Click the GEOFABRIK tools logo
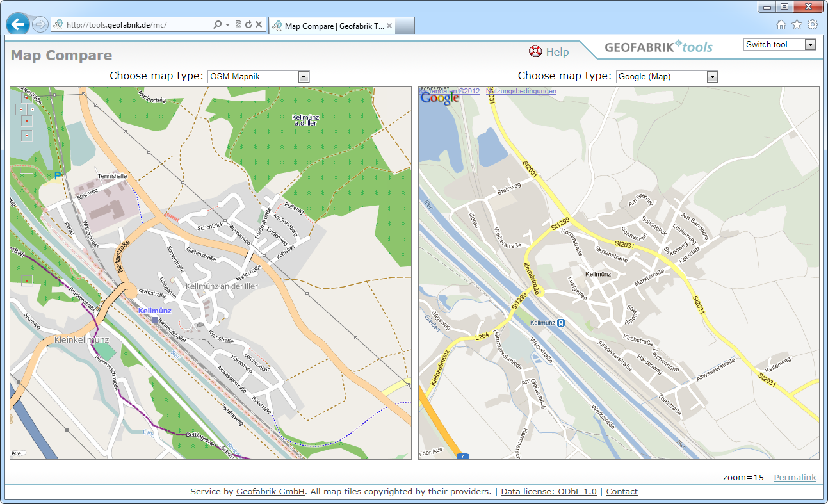 coord(658,47)
